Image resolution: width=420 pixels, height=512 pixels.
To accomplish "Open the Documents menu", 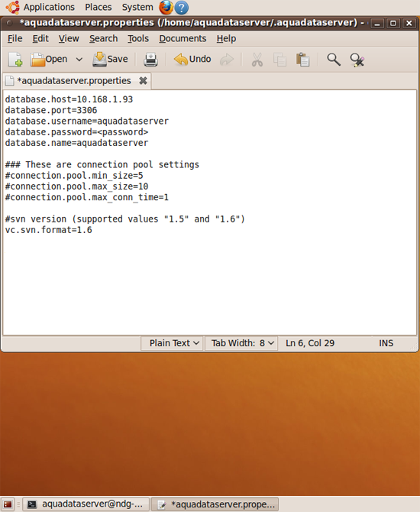I will tap(183, 38).
